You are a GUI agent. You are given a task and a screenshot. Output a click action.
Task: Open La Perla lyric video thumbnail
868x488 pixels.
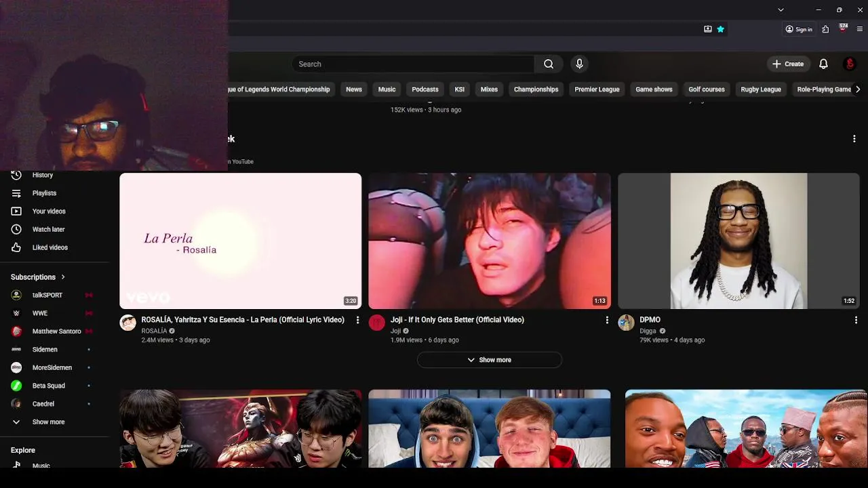(x=241, y=241)
